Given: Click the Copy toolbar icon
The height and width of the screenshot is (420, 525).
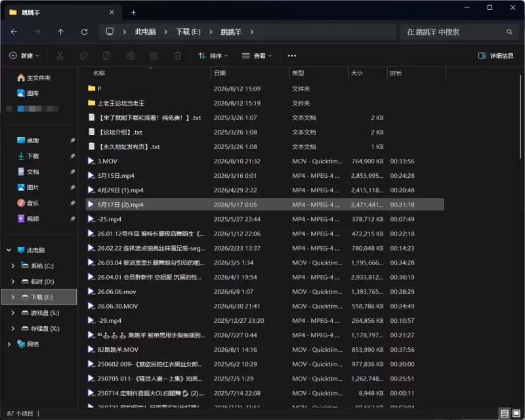Looking at the screenshot, I should click(x=83, y=56).
